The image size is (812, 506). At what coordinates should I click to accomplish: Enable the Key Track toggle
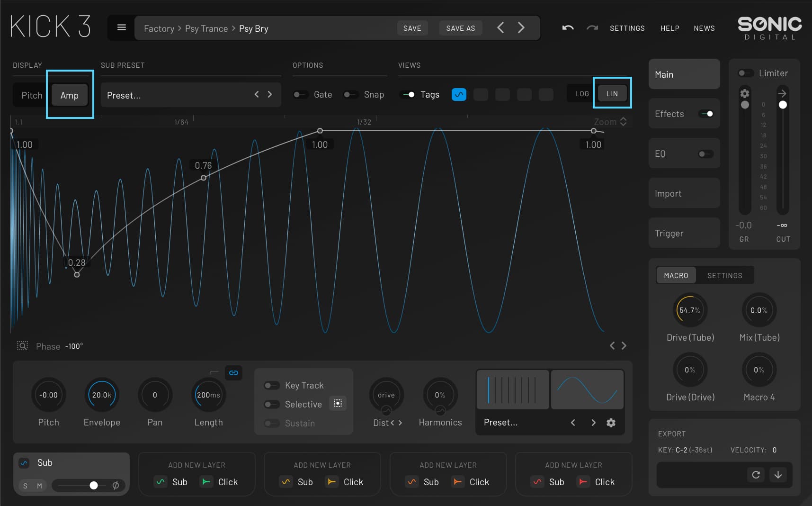tap(272, 386)
